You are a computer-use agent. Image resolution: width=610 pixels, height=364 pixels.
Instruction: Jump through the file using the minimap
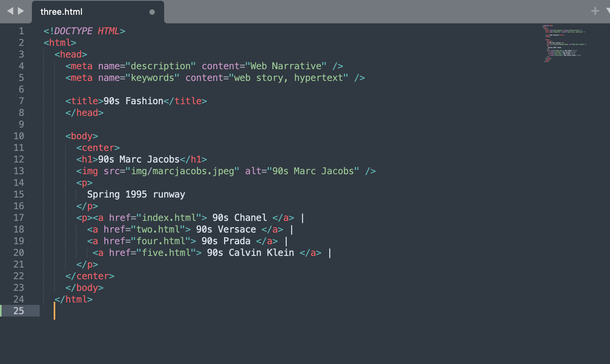coord(564,44)
